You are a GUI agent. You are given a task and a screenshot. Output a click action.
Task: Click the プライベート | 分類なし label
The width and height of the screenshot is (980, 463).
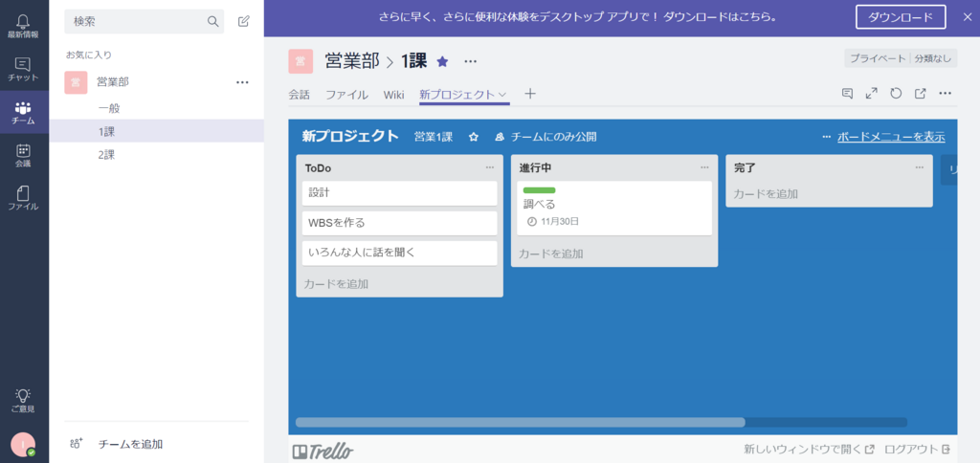pyautogui.click(x=901, y=58)
